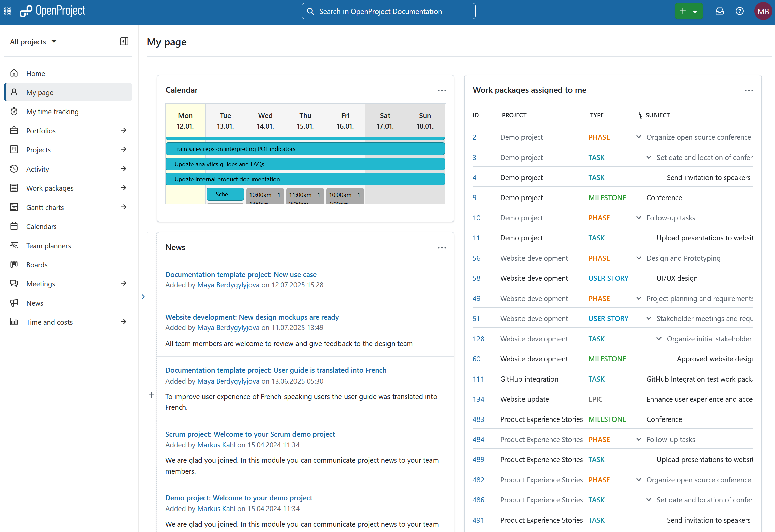The width and height of the screenshot is (775, 532).
Task: Open Team planners module
Action: coord(49,246)
